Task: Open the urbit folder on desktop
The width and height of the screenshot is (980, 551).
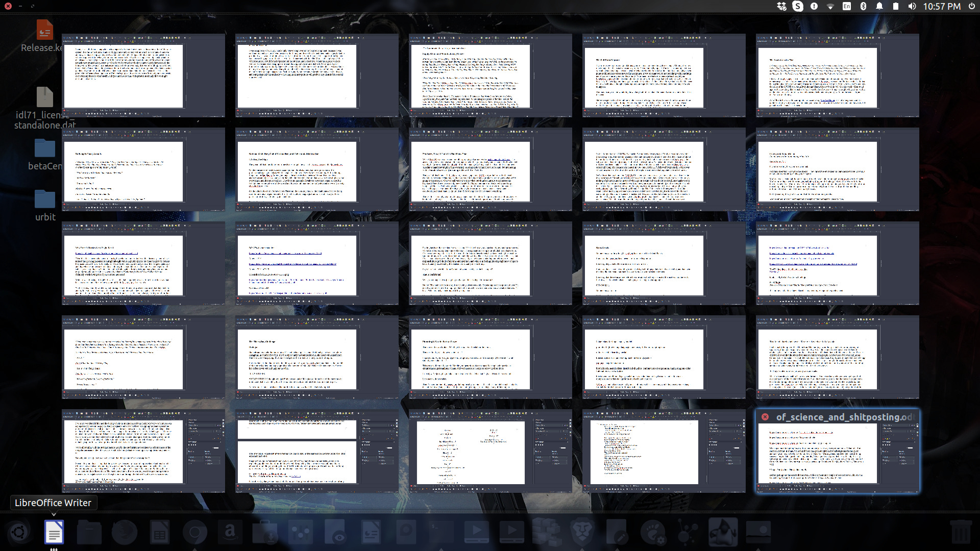Action: coord(45,199)
